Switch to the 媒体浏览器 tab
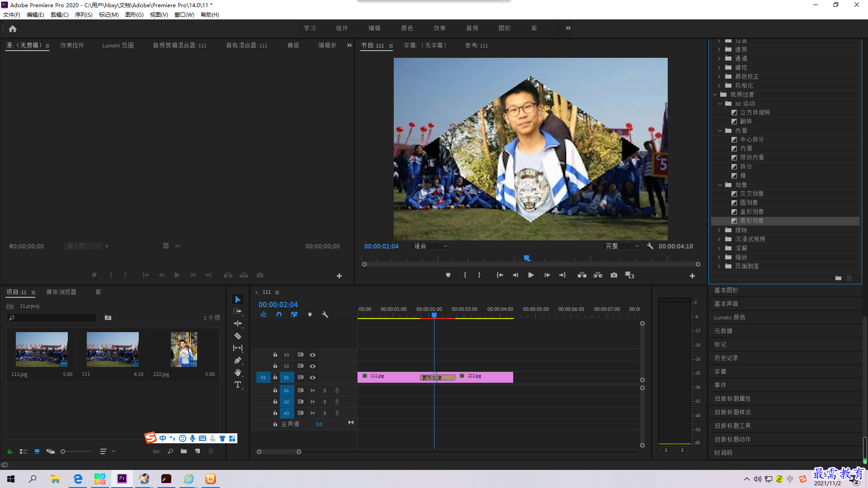 click(61, 292)
